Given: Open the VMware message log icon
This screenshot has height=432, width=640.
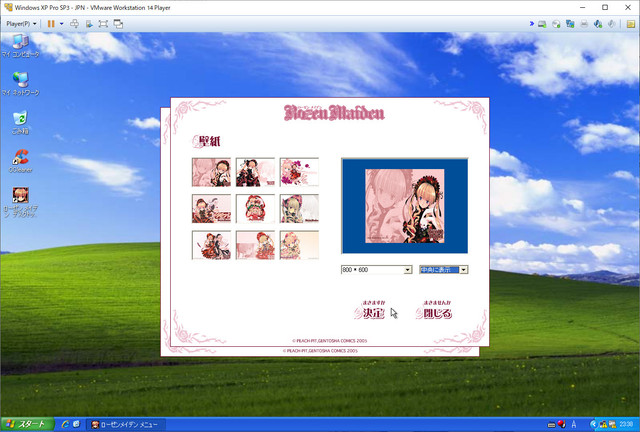Looking at the screenshot, I should click(x=631, y=24).
